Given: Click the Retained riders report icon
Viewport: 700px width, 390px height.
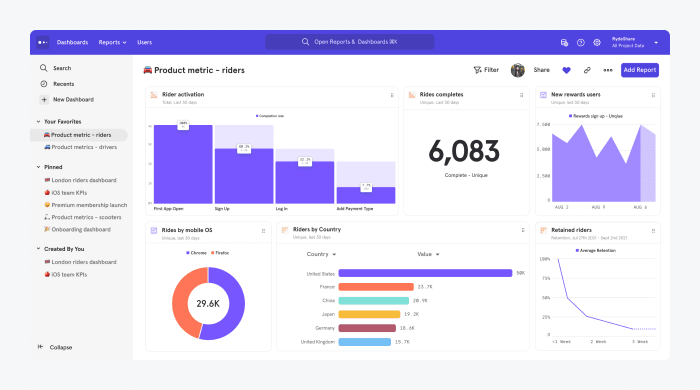Looking at the screenshot, I should coord(543,230).
